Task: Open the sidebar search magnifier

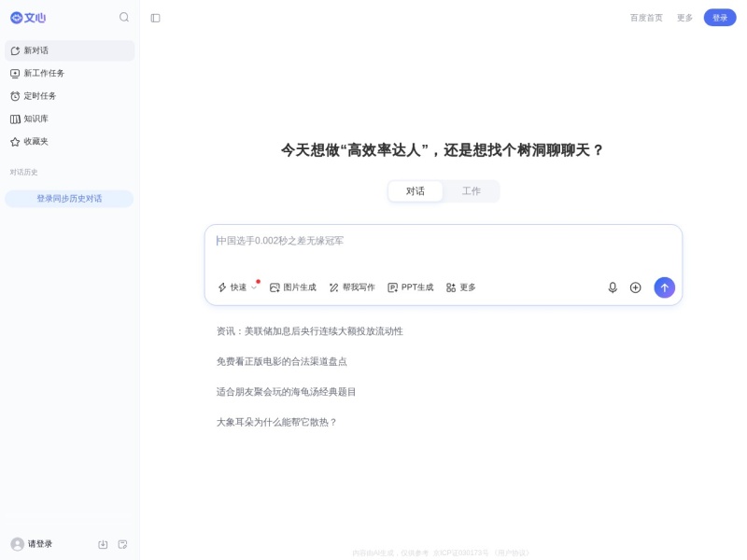Action: pyautogui.click(x=124, y=18)
